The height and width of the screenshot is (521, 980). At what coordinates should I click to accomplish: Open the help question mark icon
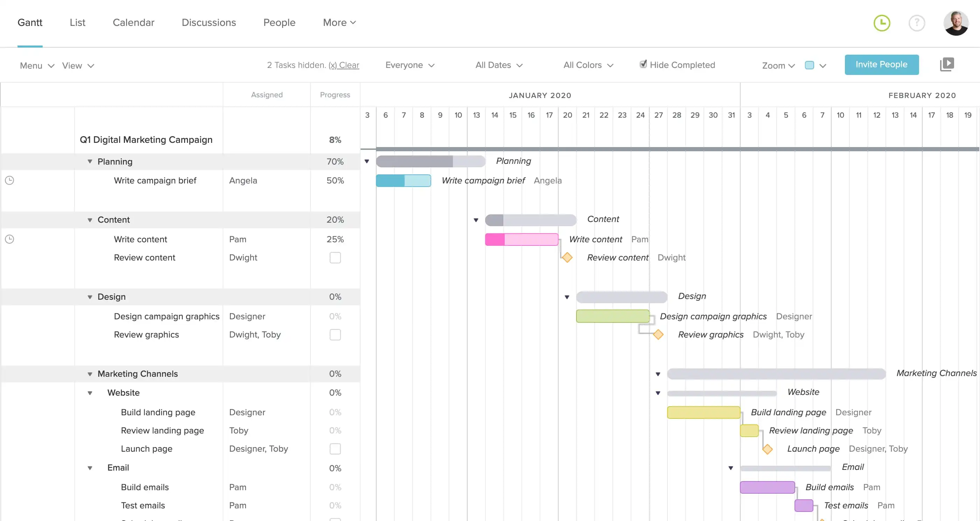tap(917, 23)
